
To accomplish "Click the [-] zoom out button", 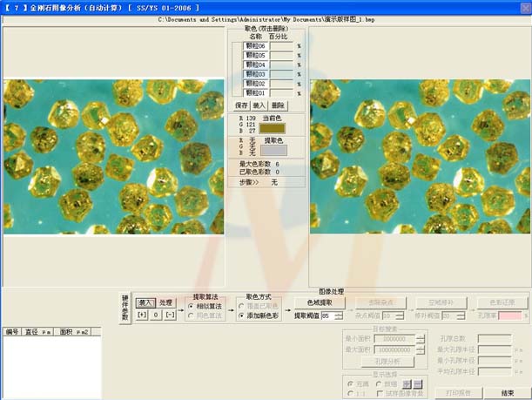I will (x=170, y=315).
